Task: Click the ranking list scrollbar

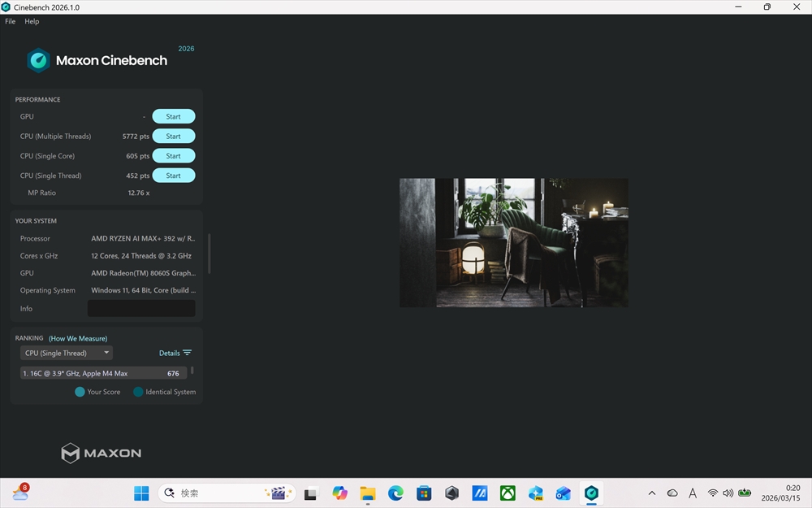Action: 192,370
